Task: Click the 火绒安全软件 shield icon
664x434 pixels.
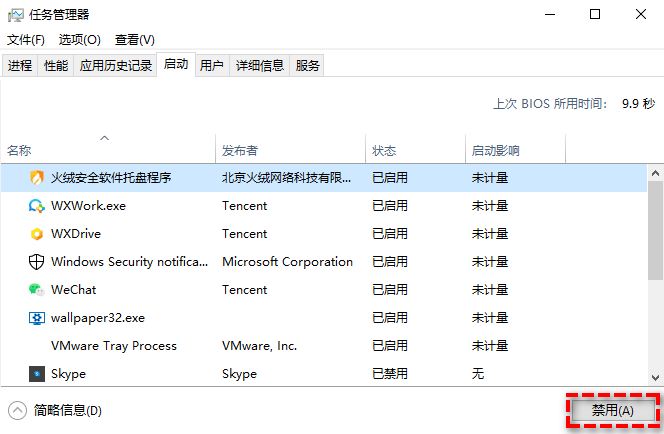Action: point(37,177)
